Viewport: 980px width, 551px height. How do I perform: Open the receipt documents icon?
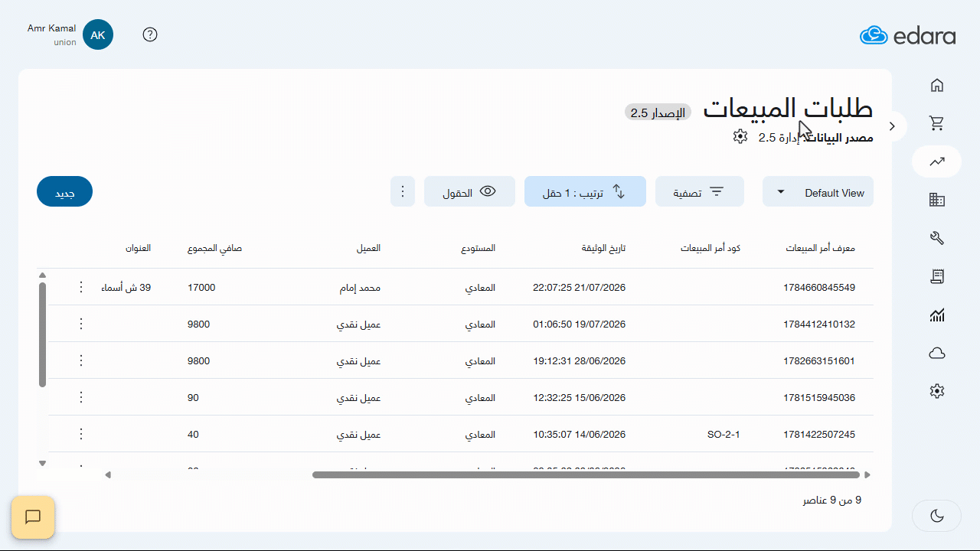pyautogui.click(x=937, y=276)
